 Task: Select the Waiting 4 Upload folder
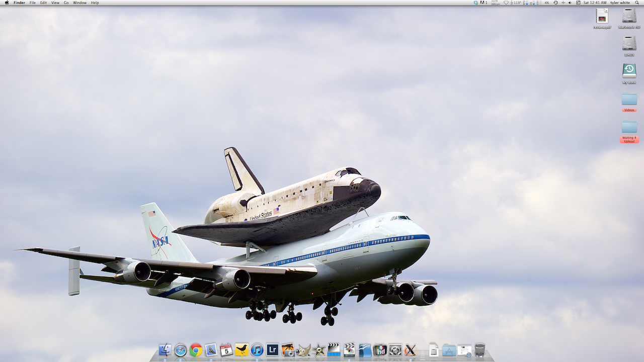pos(629,132)
